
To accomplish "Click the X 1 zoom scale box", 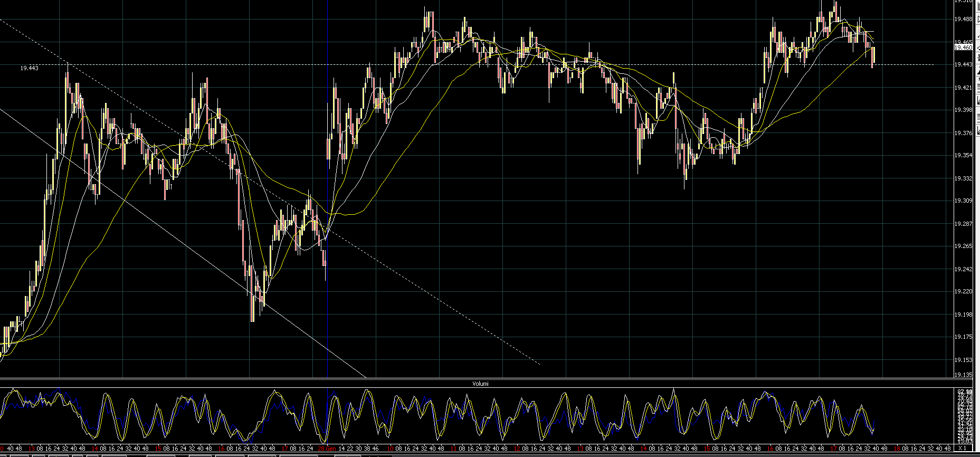I will pos(962,449).
